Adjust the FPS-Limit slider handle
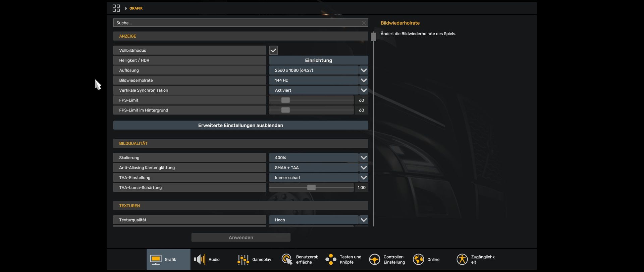Image resolution: width=644 pixels, height=272 pixels. (285, 100)
